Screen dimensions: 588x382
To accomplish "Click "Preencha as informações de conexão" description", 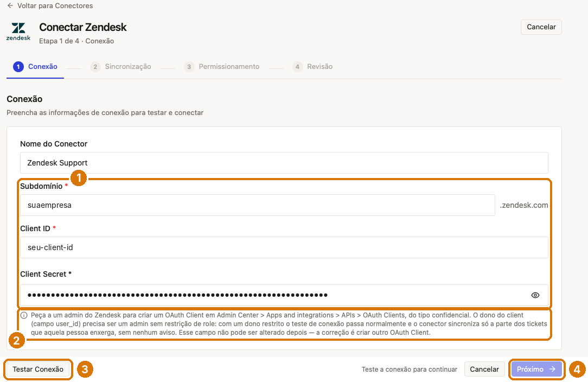I will (x=105, y=112).
